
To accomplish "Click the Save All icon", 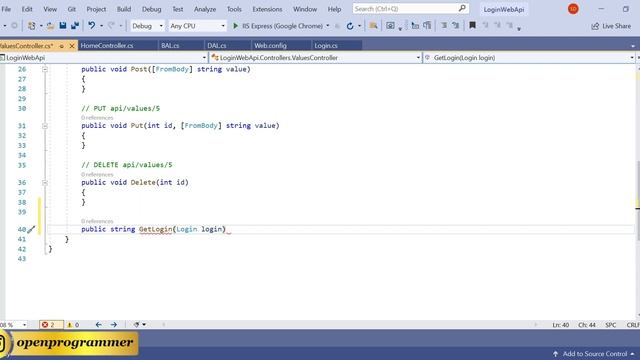I will 75,26.
